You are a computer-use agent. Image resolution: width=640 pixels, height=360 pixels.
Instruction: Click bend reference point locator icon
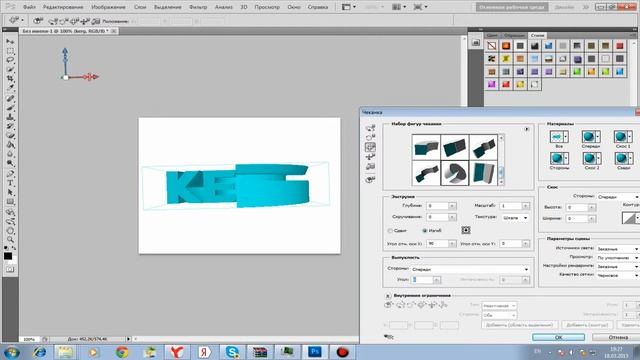[x=466, y=230]
